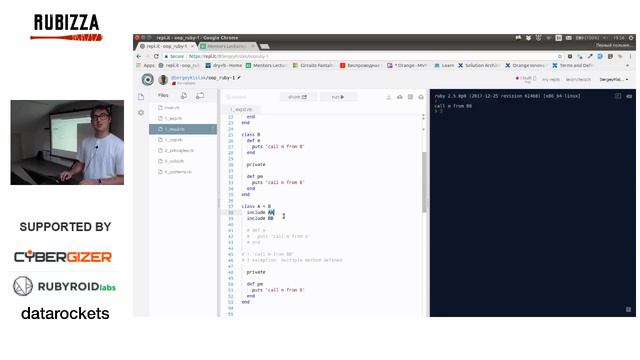Reload the page with the refresh icon
The width and height of the screenshot is (640, 360).
(156, 56)
